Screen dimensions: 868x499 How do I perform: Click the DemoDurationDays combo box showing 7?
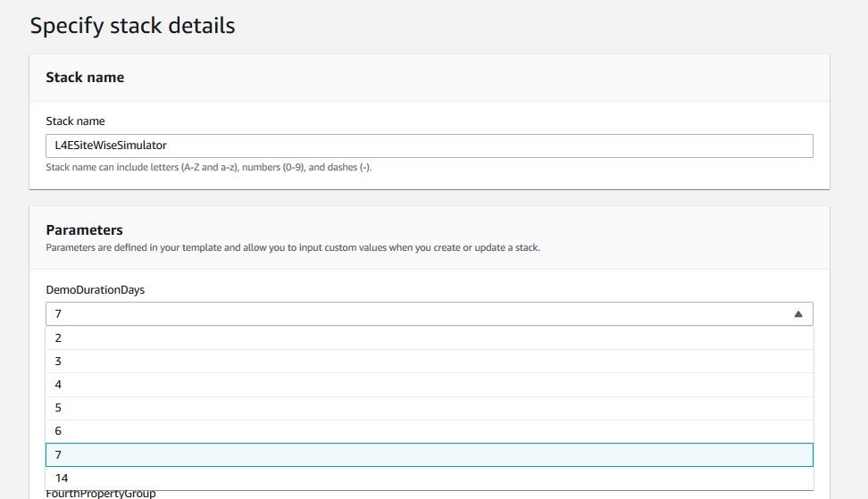[x=429, y=313]
